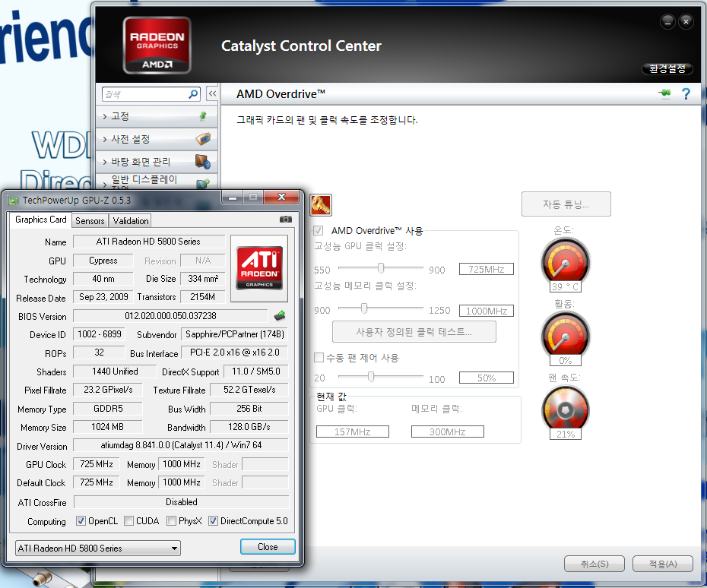Viewport: 707px width, 588px height.
Task: Click the 725MHz GPU clock value box
Action: click(x=486, y=269)
